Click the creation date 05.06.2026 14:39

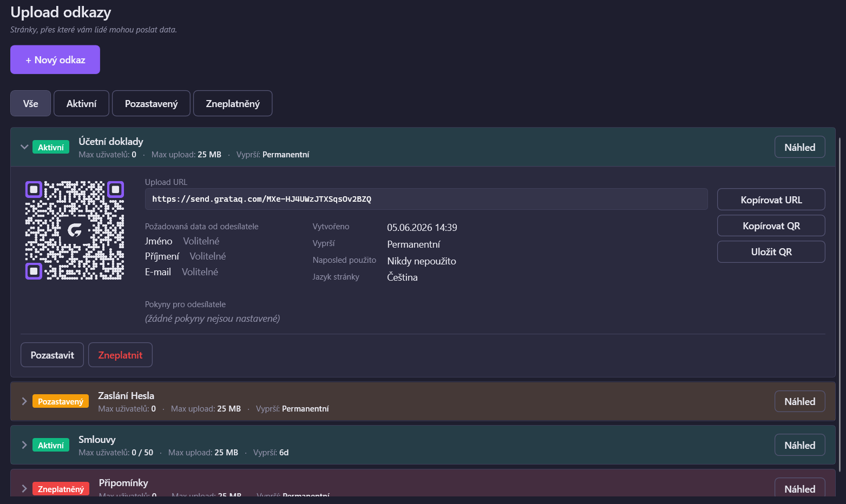[x=422, y=227]
